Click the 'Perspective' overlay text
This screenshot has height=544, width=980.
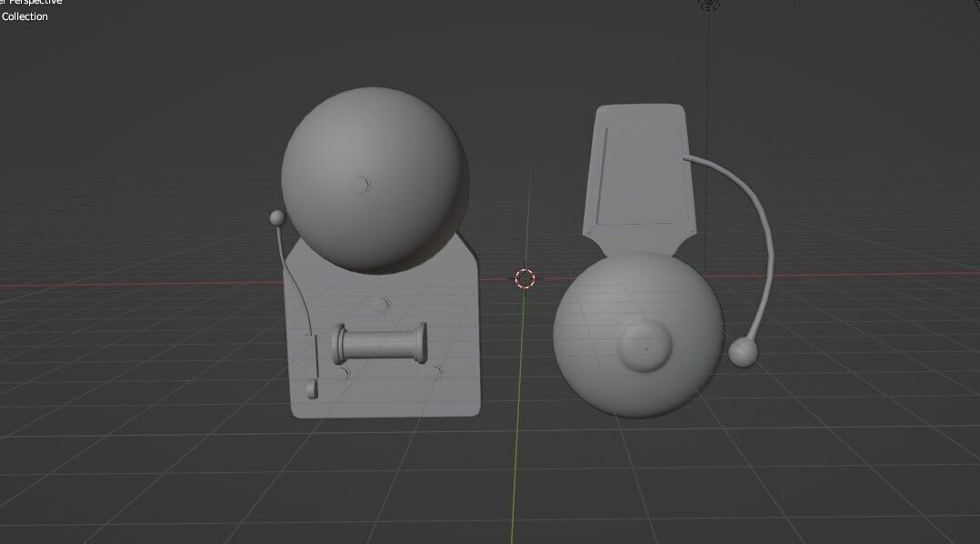click(x=35, y=2)
